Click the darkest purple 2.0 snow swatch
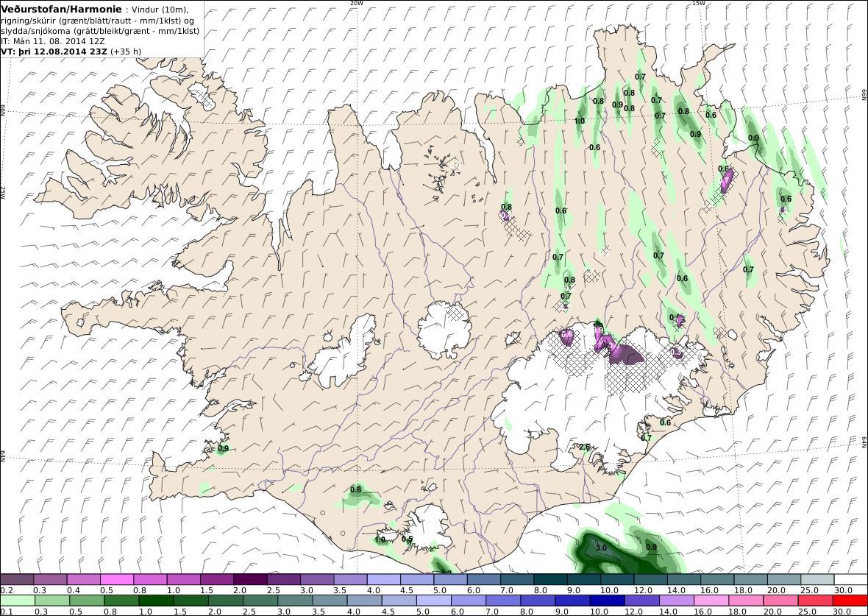 250,579
